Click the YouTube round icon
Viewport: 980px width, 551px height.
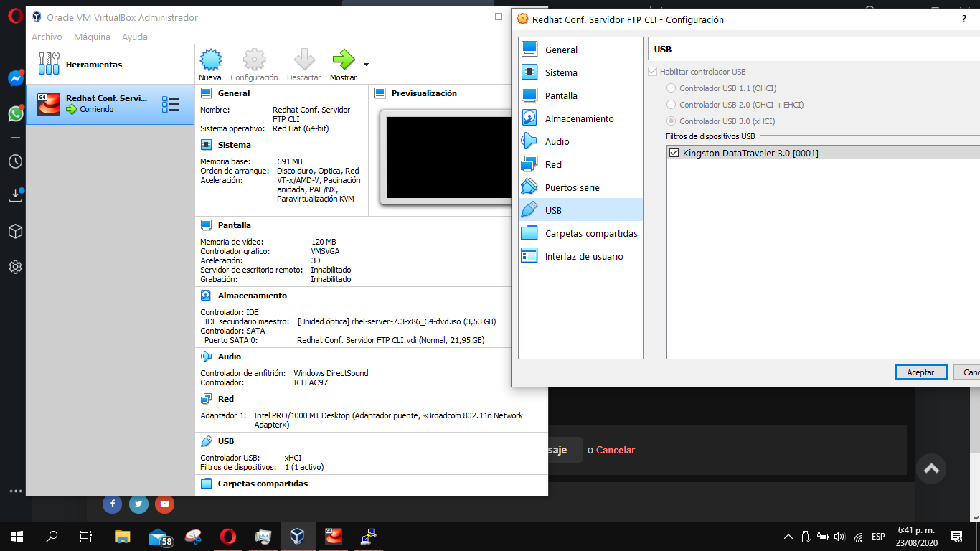point(164,504)
